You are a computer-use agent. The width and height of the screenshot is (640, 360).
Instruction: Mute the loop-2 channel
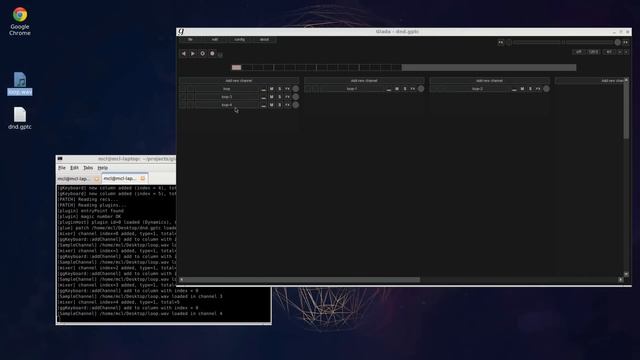pyautogui.click(x=522, y=89)
